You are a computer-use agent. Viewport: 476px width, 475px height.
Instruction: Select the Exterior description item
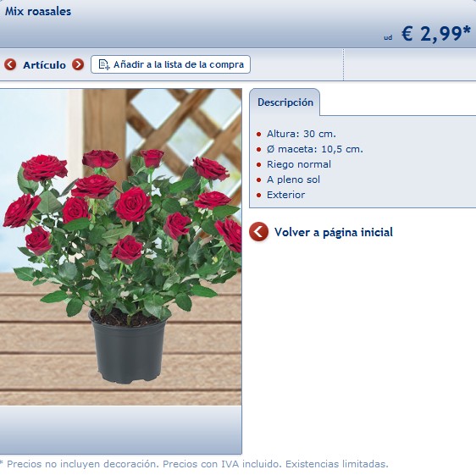(285, 195)
